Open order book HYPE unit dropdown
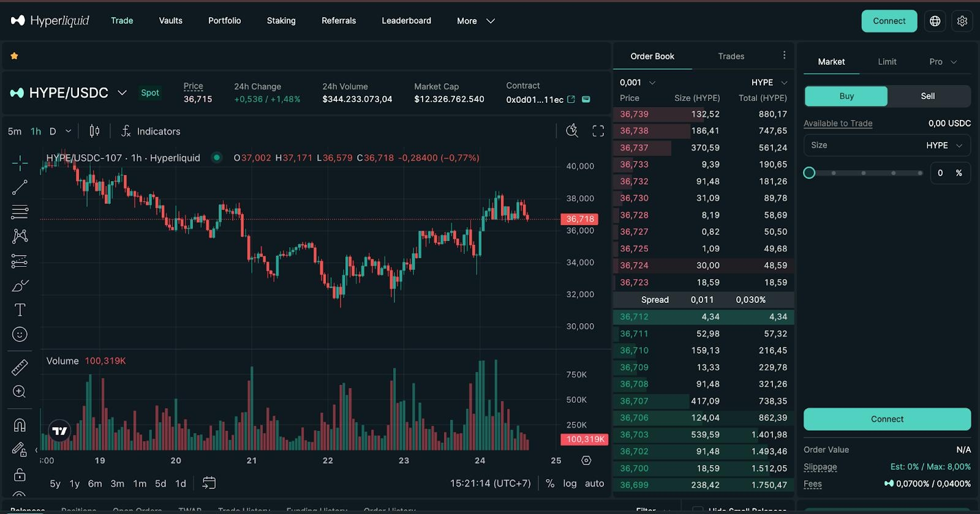980x514 pixels. pos(769,83)
